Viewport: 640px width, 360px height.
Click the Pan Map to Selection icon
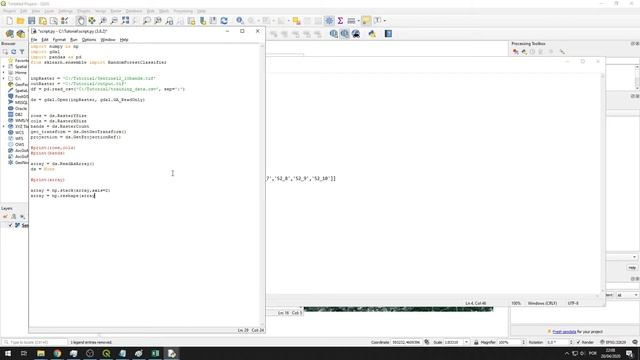92,20
